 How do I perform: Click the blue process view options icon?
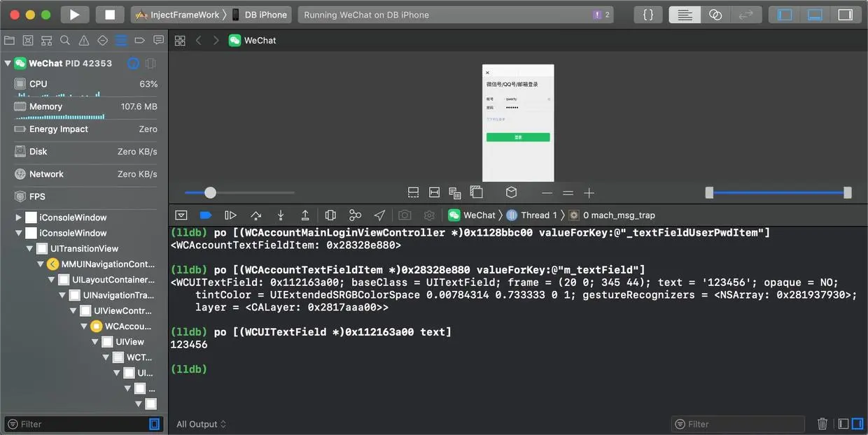click(x=133, y=63)
